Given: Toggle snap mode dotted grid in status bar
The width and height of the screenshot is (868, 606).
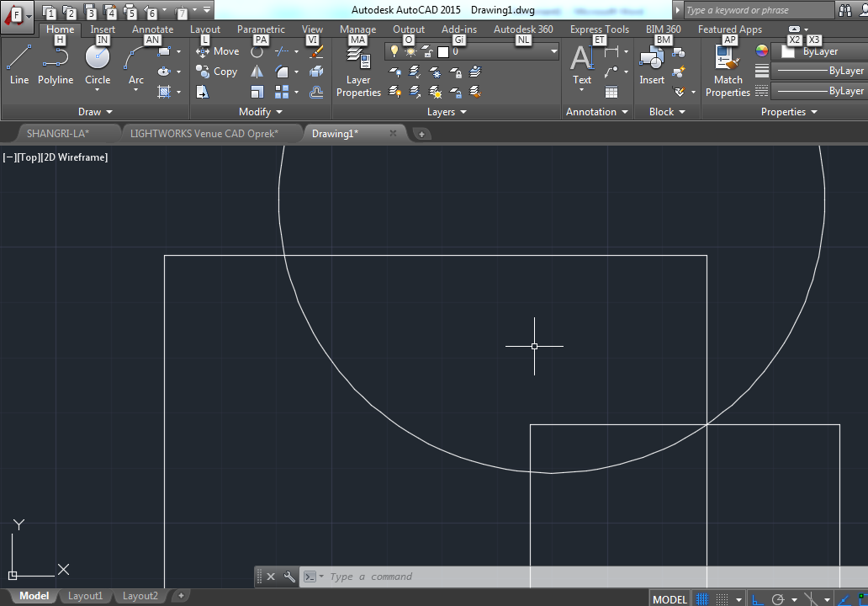Looking at the screenshot, I should pos(722,598).
